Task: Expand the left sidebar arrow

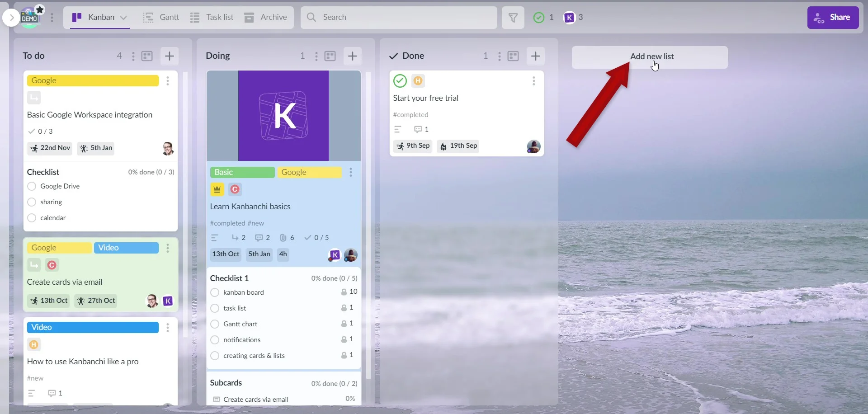Action: point(11,18)
